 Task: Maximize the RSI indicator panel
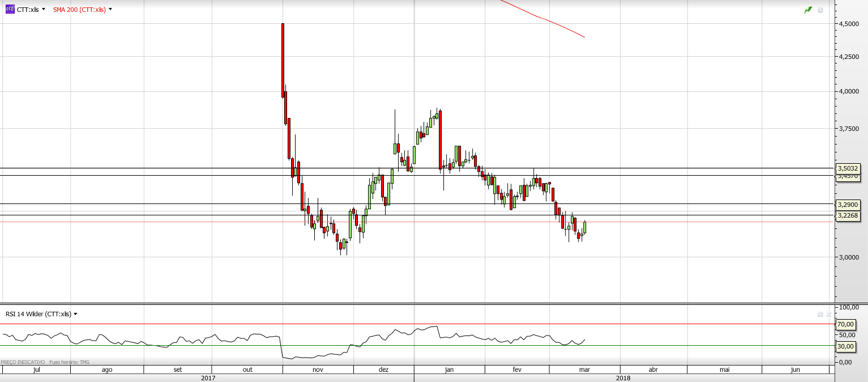[x=820, y=314]
